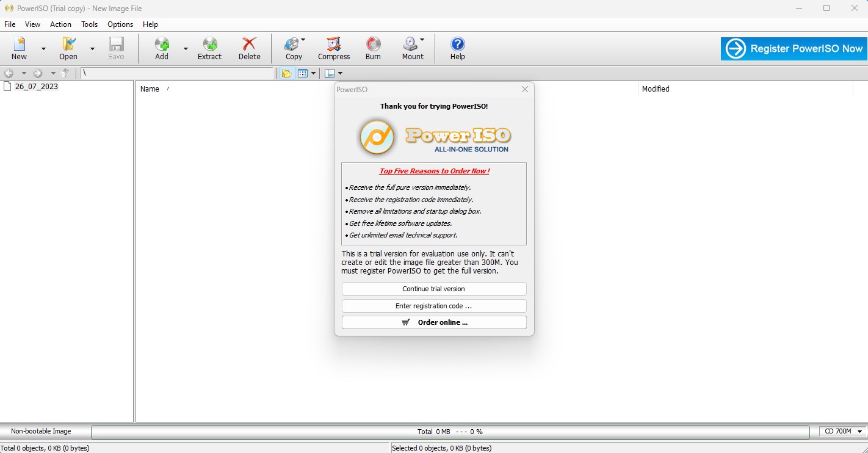Image resolution: width=868 pixels, height=453 pixels.
Task: Click the path address input field
Action: [177, 73]
